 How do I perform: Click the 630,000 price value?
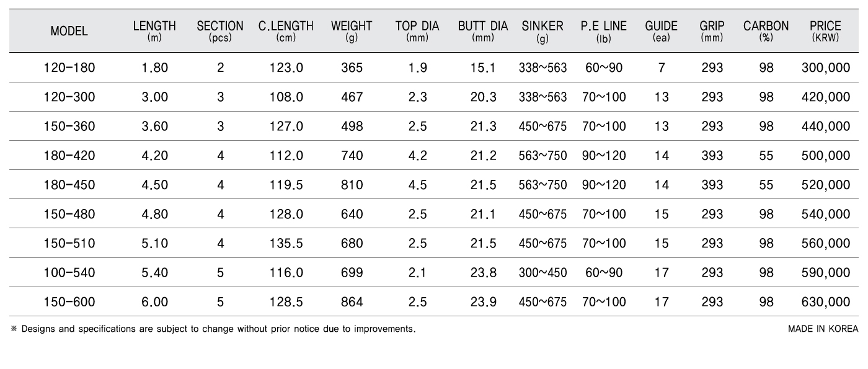[826, 302]
